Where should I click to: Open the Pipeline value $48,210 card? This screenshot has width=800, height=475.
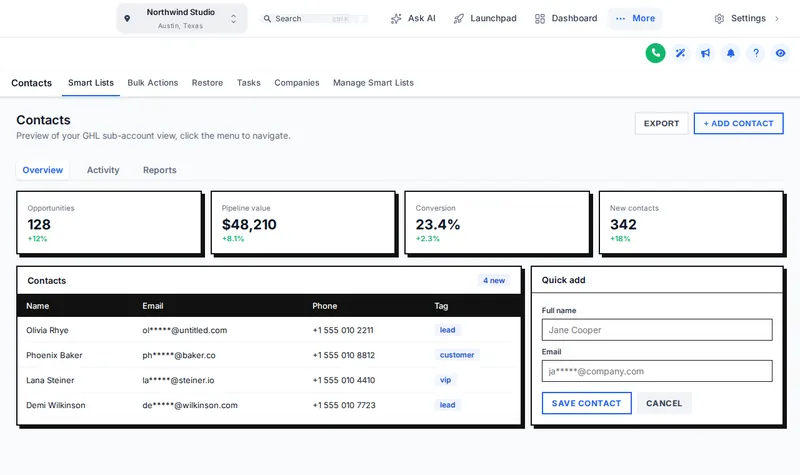click(303, 222)
